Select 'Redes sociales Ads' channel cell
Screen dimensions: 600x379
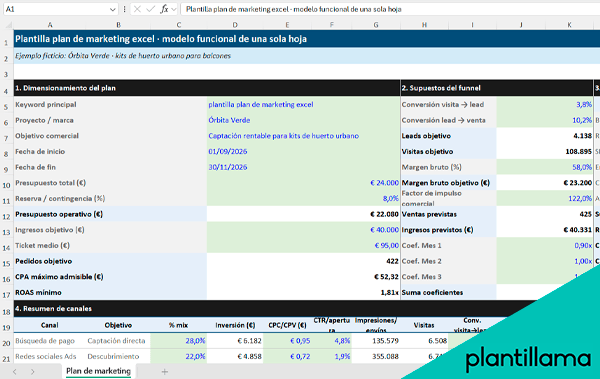click(50, 356)
